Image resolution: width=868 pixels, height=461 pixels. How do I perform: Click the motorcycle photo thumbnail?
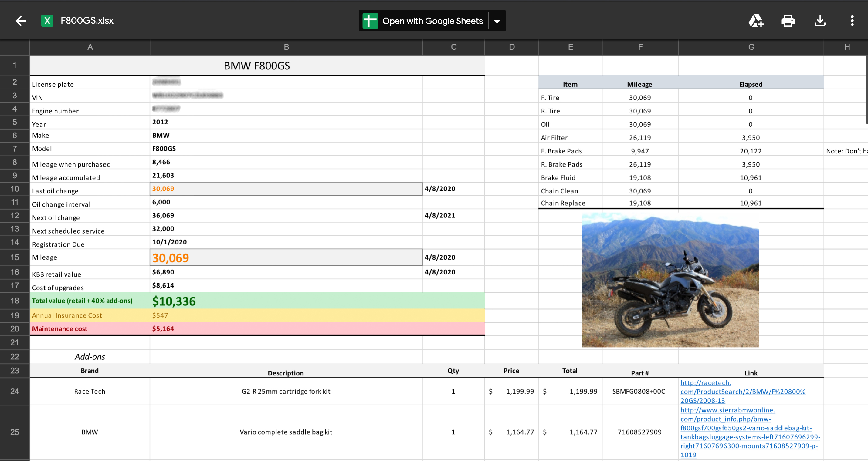coord(670,280)
